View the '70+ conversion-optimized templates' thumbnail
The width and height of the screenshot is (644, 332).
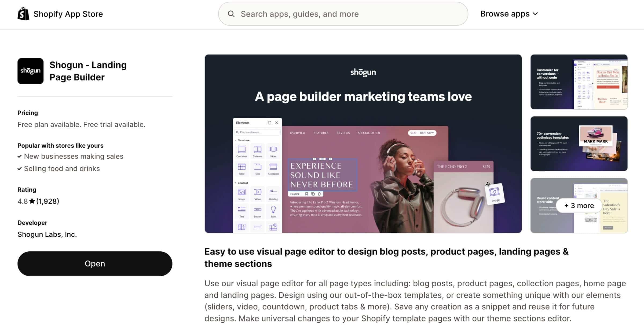tap(579, 144)
